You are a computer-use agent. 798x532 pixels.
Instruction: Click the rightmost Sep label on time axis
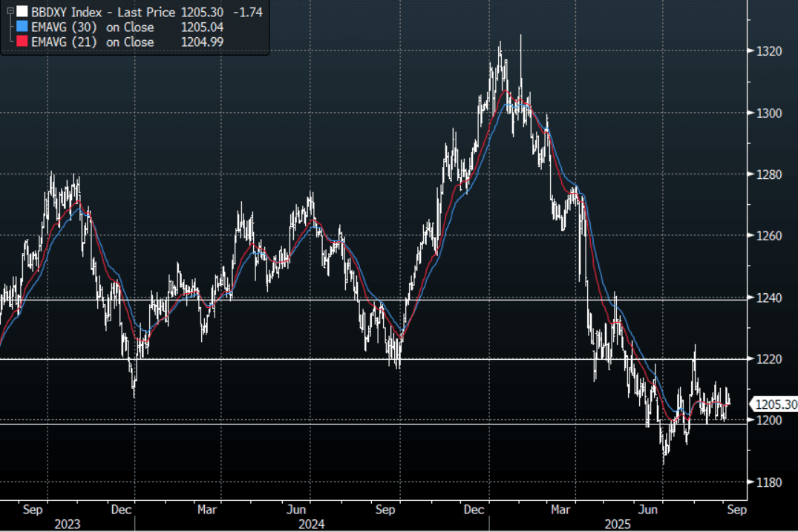(736, 510)
